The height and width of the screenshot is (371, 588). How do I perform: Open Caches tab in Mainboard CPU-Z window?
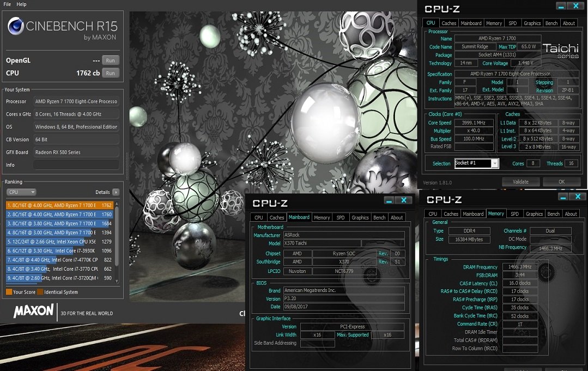tap(277, 217)
